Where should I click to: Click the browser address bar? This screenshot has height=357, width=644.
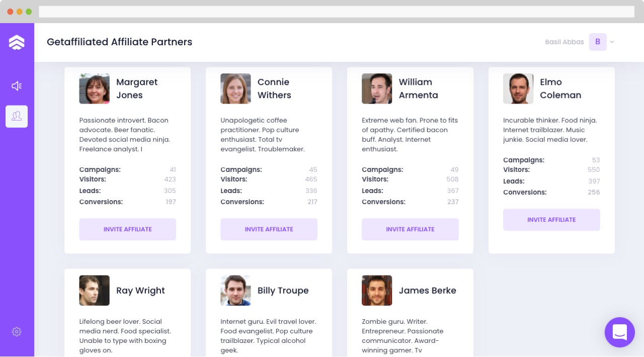coord(337,12)
